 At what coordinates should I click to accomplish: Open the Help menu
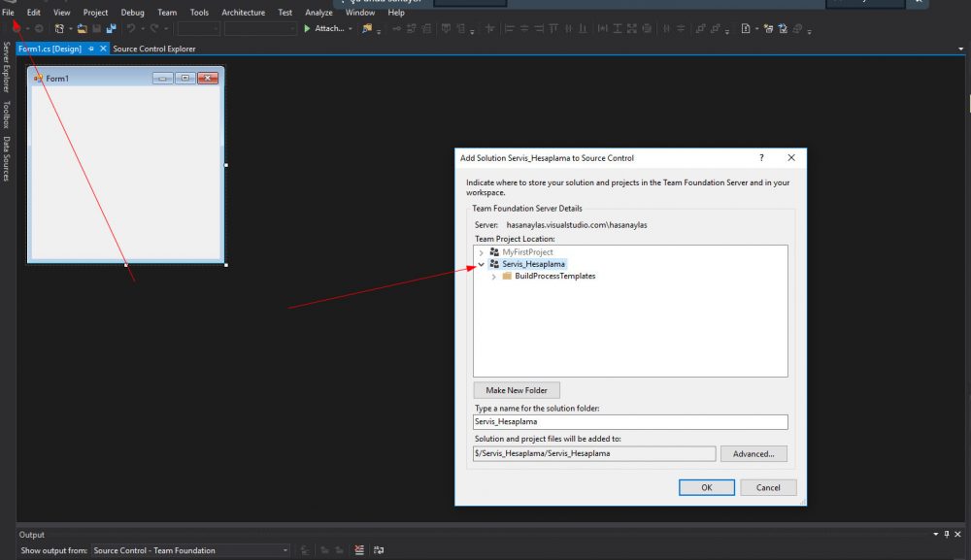(x=396, y=13)
